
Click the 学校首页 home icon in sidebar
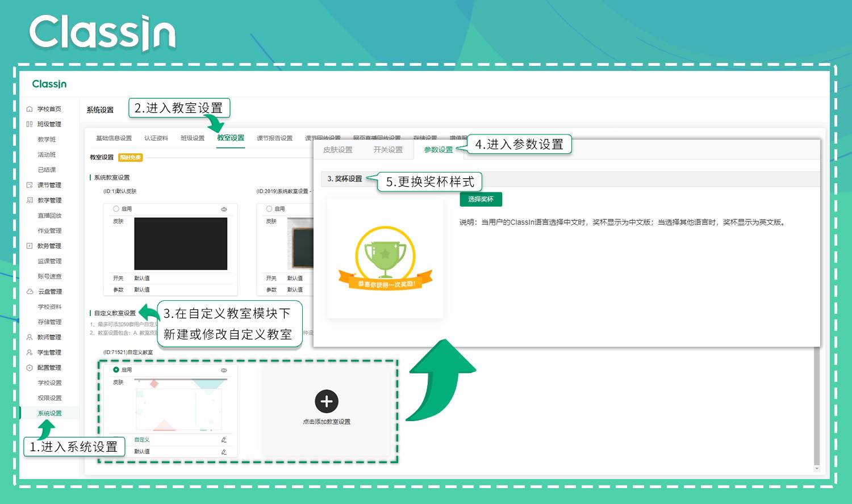coord(30,109)
